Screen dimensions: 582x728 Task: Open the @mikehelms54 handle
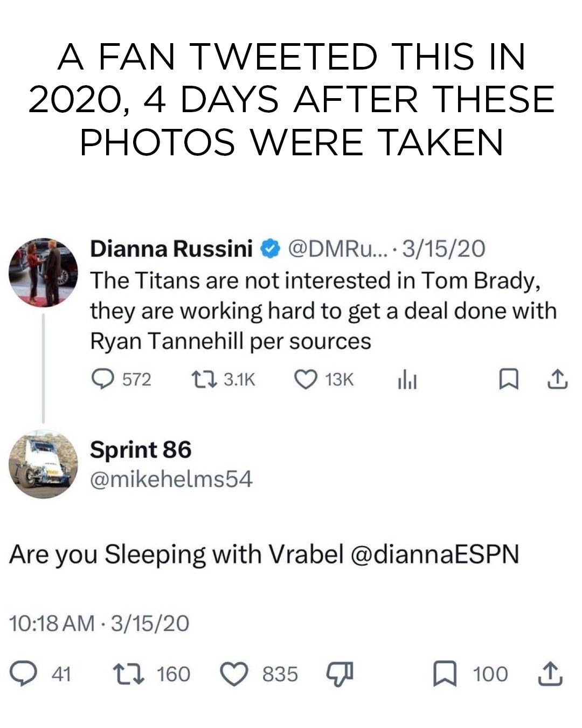[x=171, y=479]
